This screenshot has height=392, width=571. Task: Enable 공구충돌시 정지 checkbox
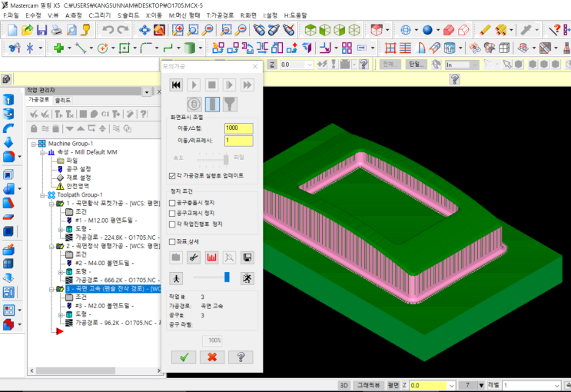coord(173,202)
